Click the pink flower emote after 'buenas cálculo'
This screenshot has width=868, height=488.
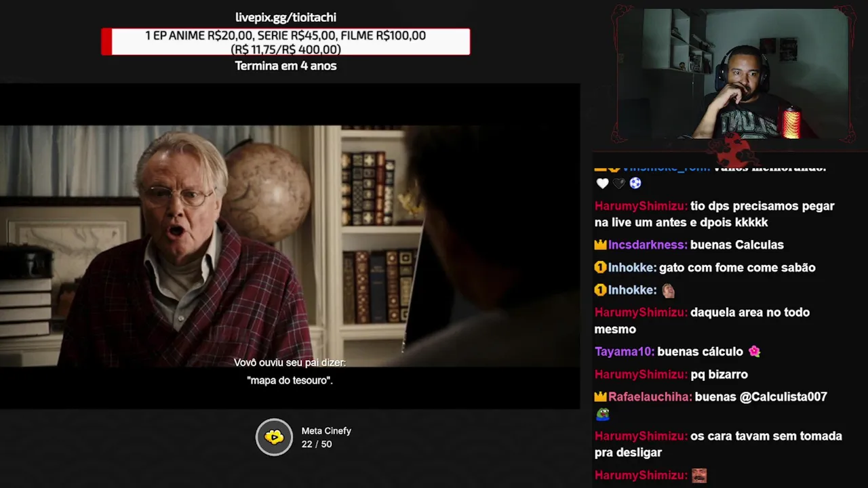pos(754,352)
